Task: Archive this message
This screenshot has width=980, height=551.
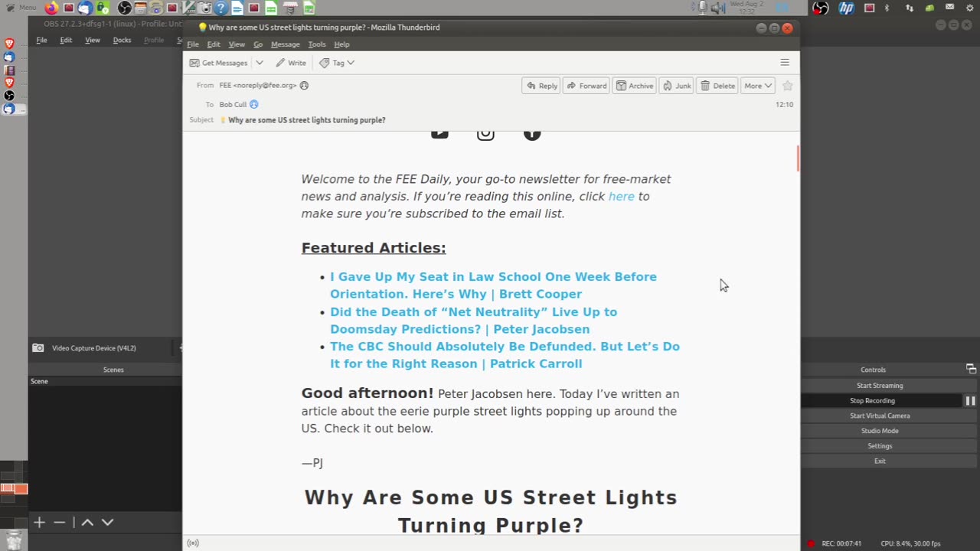Action: (635, 86)
